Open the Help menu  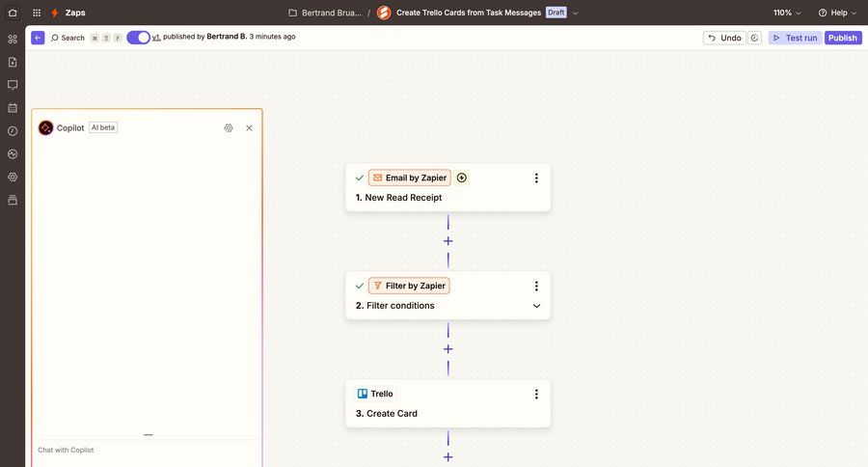point(837,13)
